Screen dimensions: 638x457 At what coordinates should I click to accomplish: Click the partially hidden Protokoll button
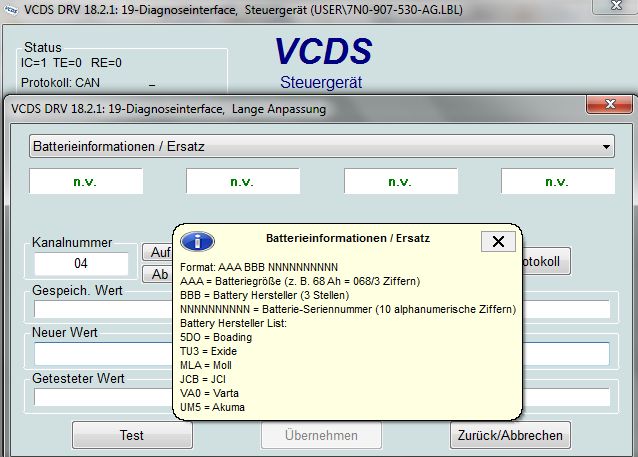(x=546, y=261)
